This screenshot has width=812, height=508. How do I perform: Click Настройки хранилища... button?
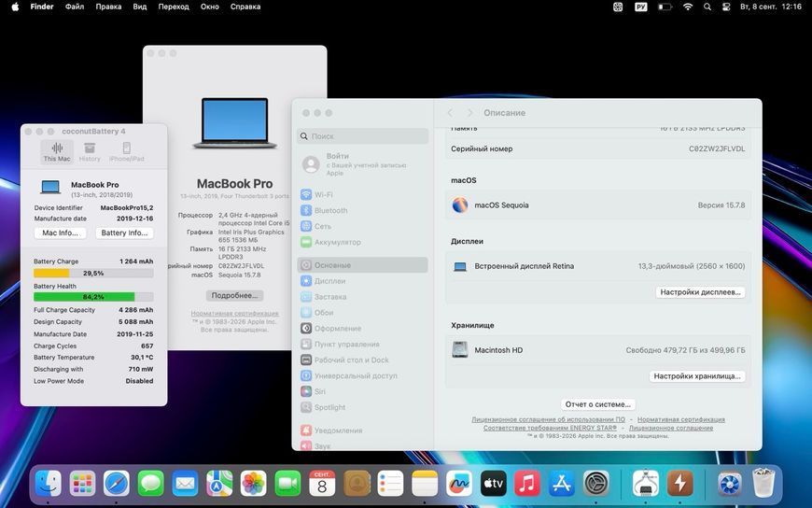click(x=697, y=375)
